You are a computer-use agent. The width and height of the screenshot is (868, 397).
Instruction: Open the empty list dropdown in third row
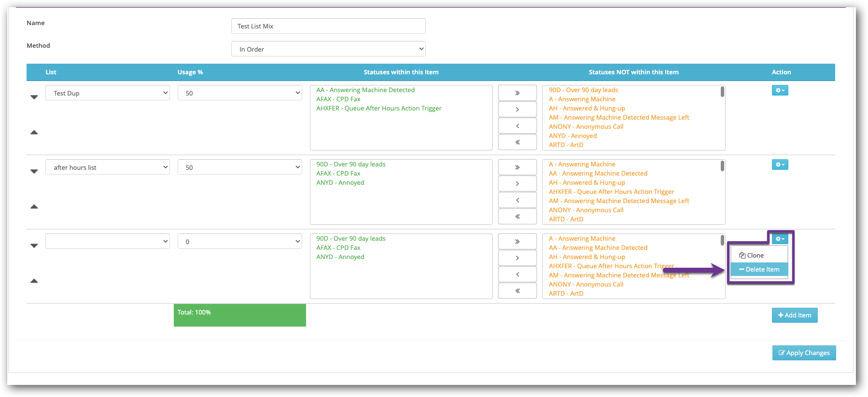point(108,242)
